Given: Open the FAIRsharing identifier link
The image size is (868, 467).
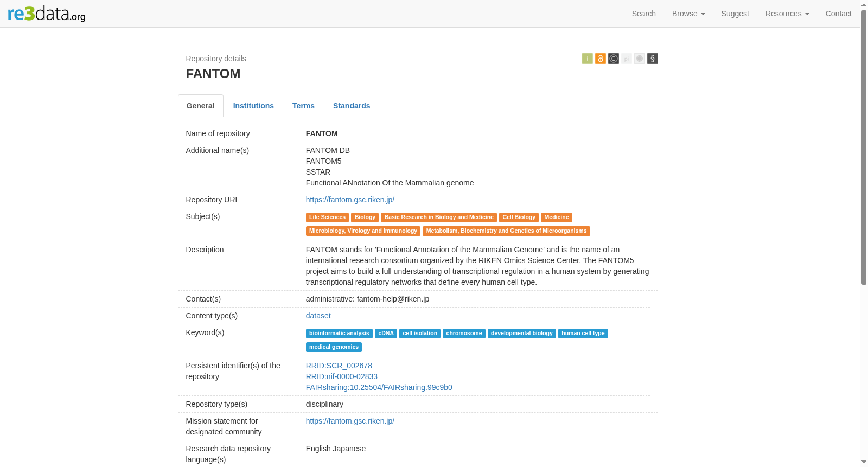Looking at the screenshot, I should [x=379, y=387].
